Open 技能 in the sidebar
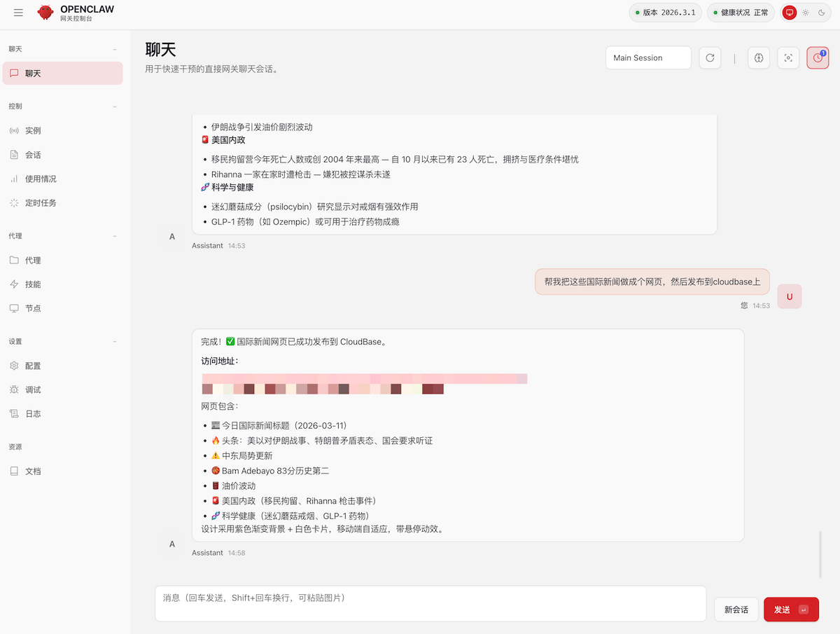Viewport: 840px width, 634px height. click(33, 284)
